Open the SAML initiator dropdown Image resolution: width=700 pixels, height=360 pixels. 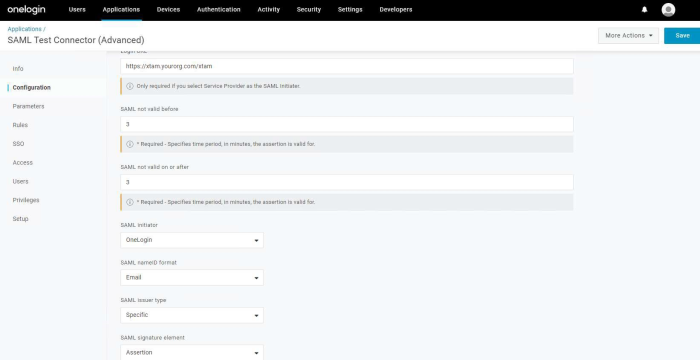(192, 240)
